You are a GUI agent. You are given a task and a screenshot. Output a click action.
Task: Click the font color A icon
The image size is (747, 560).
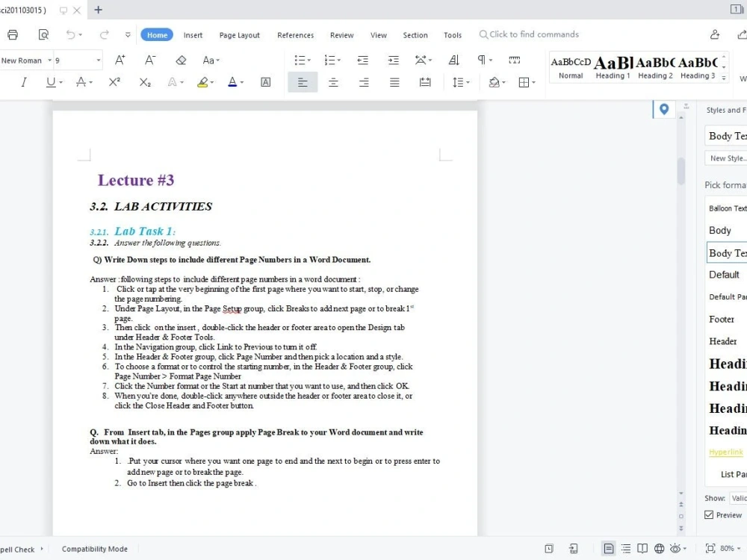[232, 82]
